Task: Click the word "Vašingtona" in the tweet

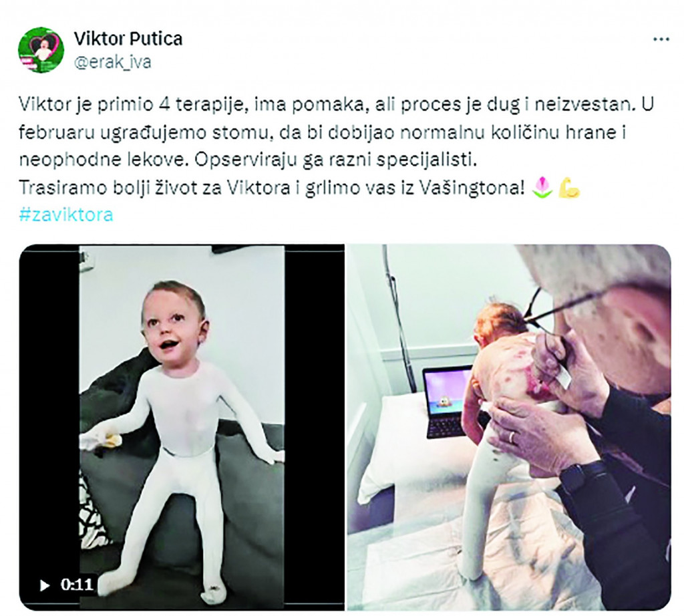Action: click(x=471, y=188)
